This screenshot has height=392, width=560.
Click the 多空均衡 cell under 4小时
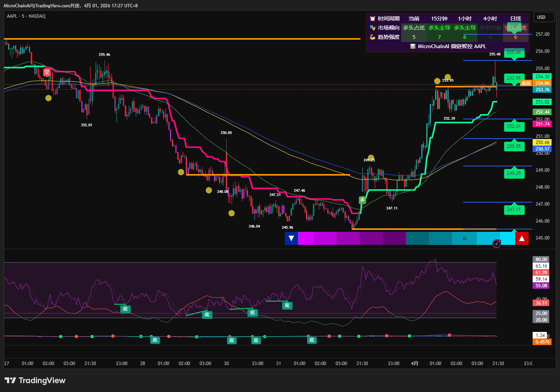pos(490,28)
